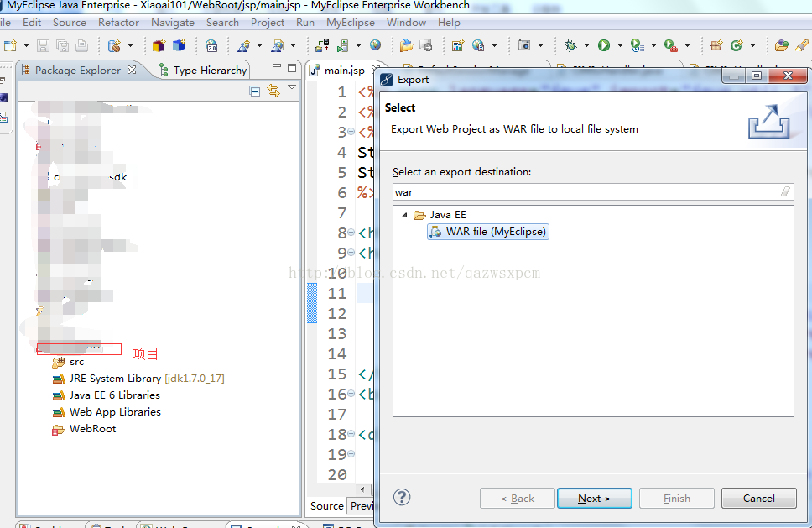812x528 pixels.
Task: Select Web App Libraries node
Action: (107, 412)
